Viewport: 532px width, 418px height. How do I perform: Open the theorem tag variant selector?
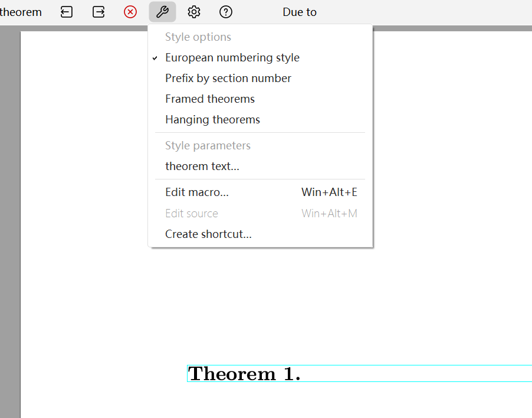click(21, 12)
